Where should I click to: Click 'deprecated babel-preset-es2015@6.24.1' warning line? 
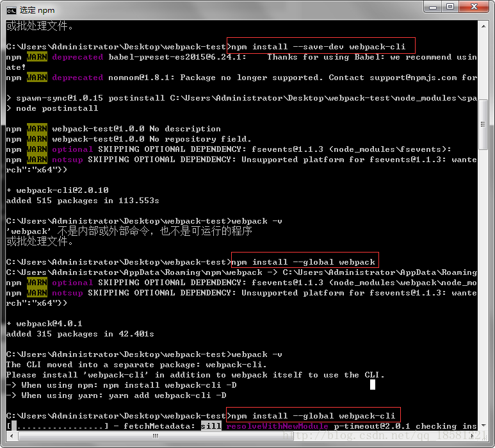[241, 57]
